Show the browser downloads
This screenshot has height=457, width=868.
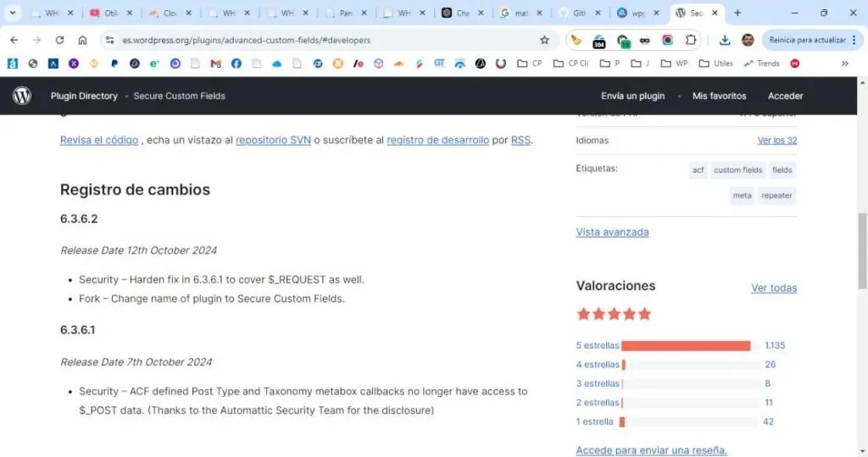tap(725, 40)
